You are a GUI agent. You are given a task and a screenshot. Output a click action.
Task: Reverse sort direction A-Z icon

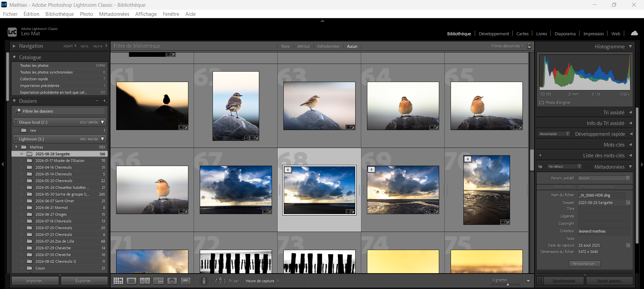(220, 281)
